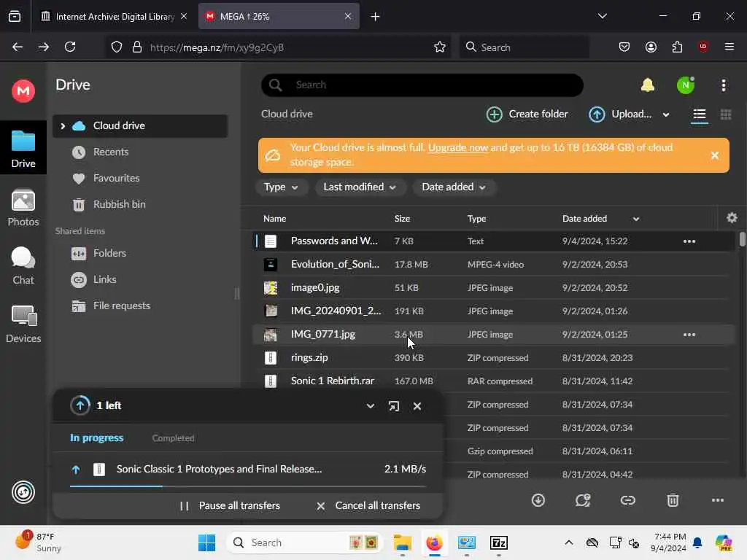Image resolution: width=747 pixels, height=560 pixels.
Task: Open the Chat section
Action: (x=23, y=265)
